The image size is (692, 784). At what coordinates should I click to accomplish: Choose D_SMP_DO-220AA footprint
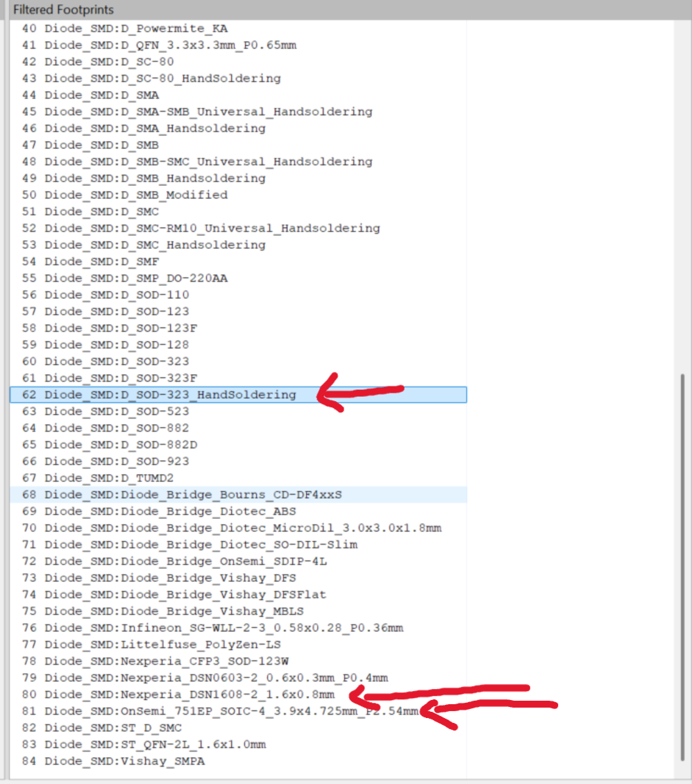pyautogui.click(x=135, y=278)
